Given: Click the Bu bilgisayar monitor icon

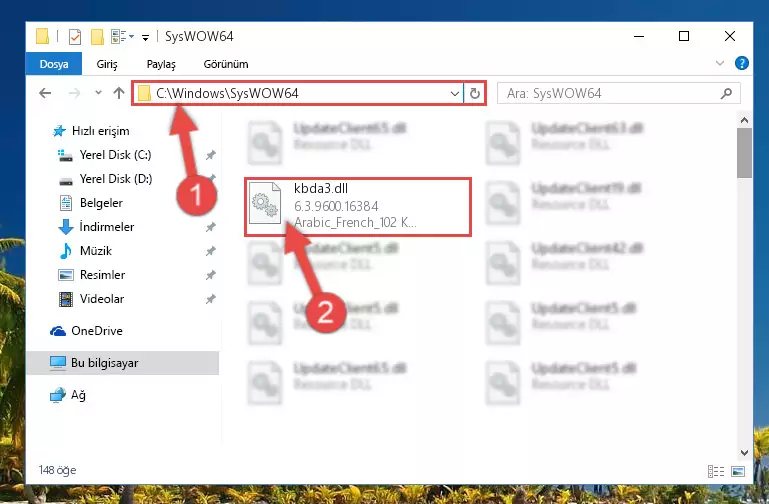Looking at the screenshot, I should pyautogui.click(x=58, y=363).
